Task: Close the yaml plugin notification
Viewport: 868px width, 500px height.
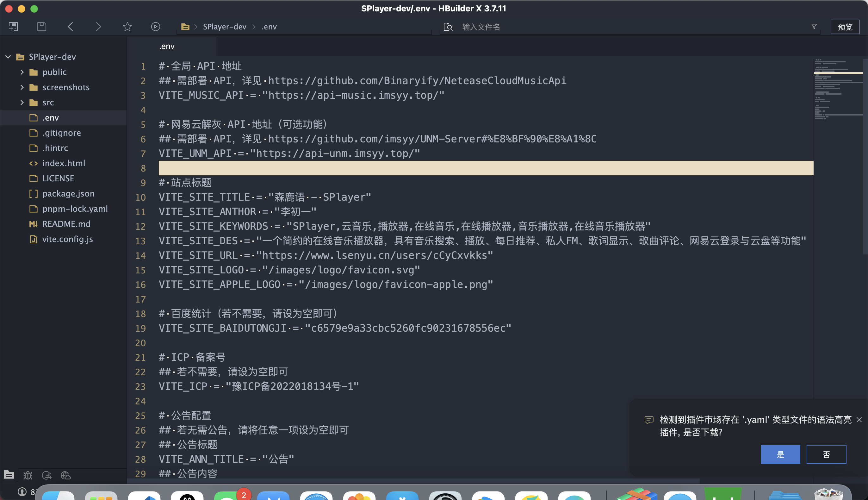Action: 859,420
